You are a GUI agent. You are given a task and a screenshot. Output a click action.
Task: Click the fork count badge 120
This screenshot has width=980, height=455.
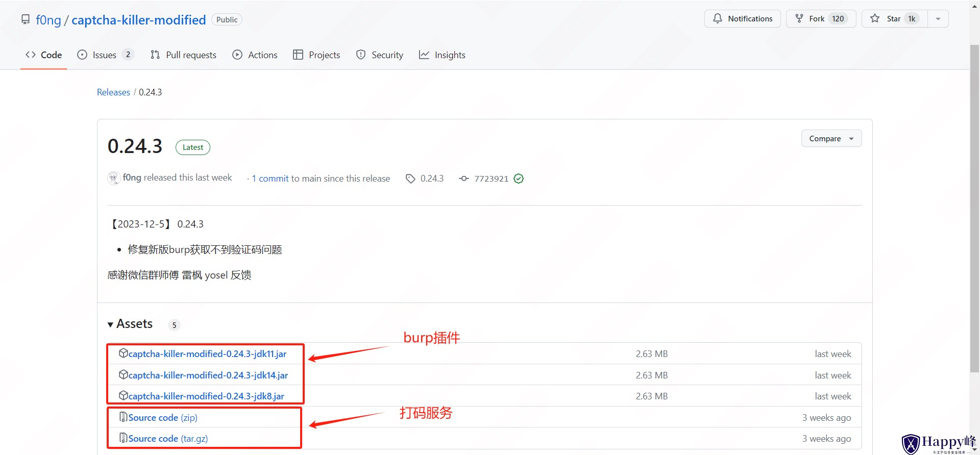[x=838, y=18]
